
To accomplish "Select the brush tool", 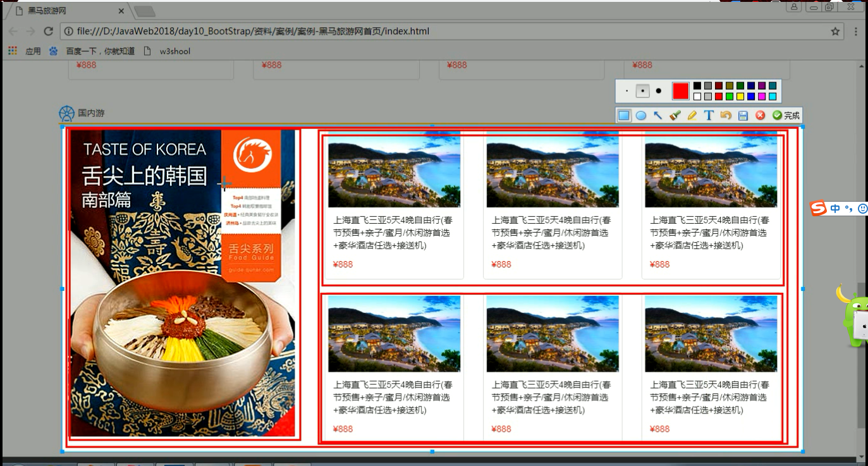I will tap(674, 116).
